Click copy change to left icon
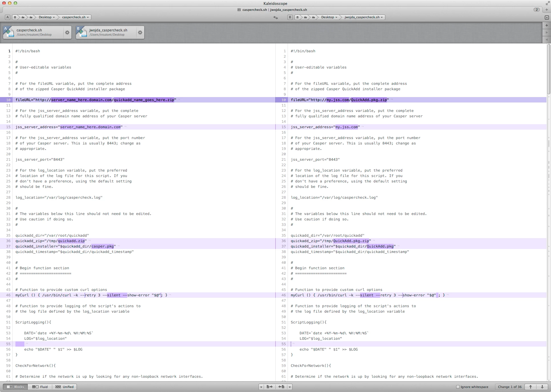The image size is (551, 392). [x=281, y=387]
